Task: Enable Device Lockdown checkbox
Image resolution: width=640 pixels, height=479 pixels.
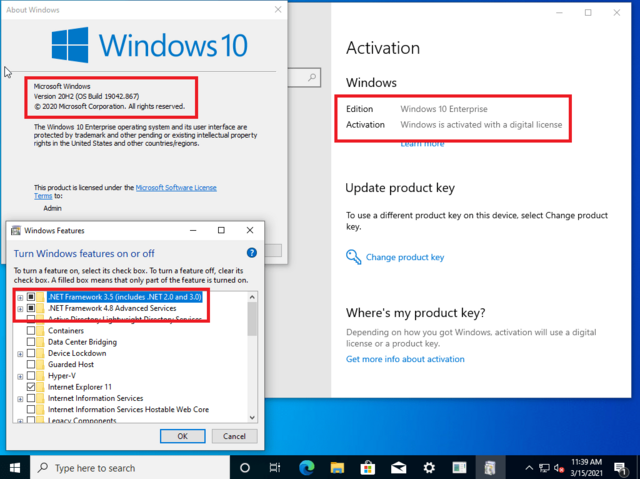Action: 31,353
